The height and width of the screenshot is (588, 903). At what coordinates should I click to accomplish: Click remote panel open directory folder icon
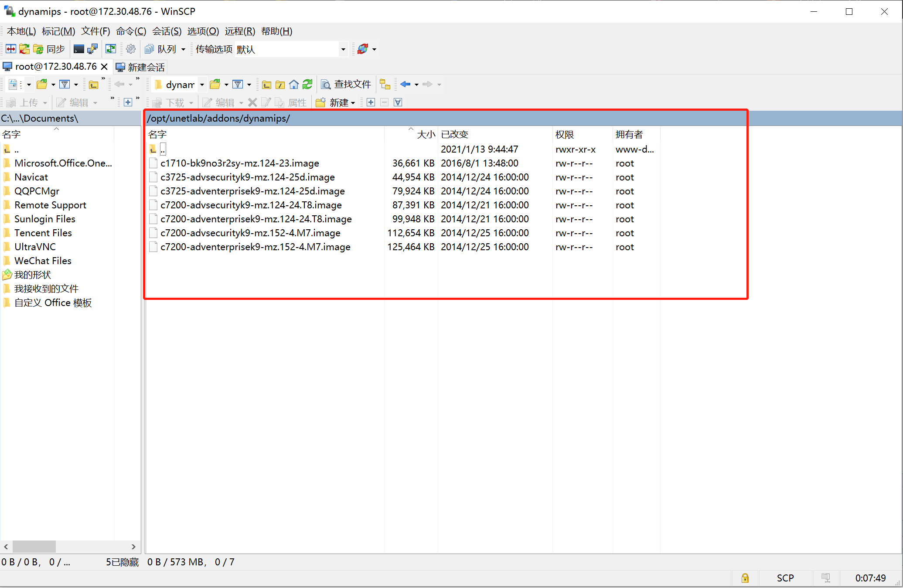215,84
